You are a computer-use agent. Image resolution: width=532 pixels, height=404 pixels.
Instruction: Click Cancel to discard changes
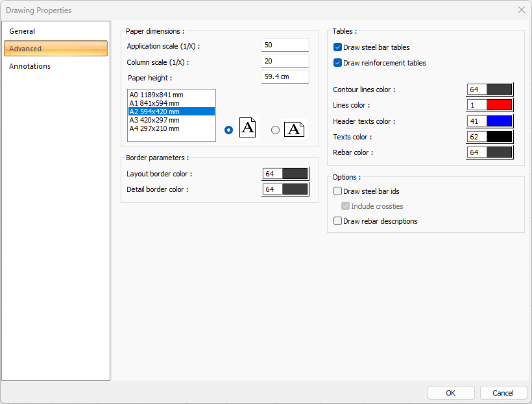pyautogui.click(x=503, y=393)
